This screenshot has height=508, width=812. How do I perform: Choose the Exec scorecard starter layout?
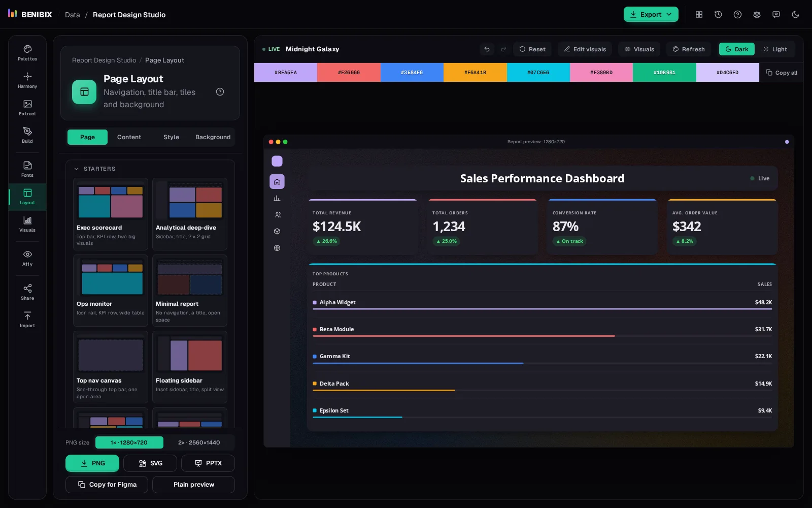111,214
